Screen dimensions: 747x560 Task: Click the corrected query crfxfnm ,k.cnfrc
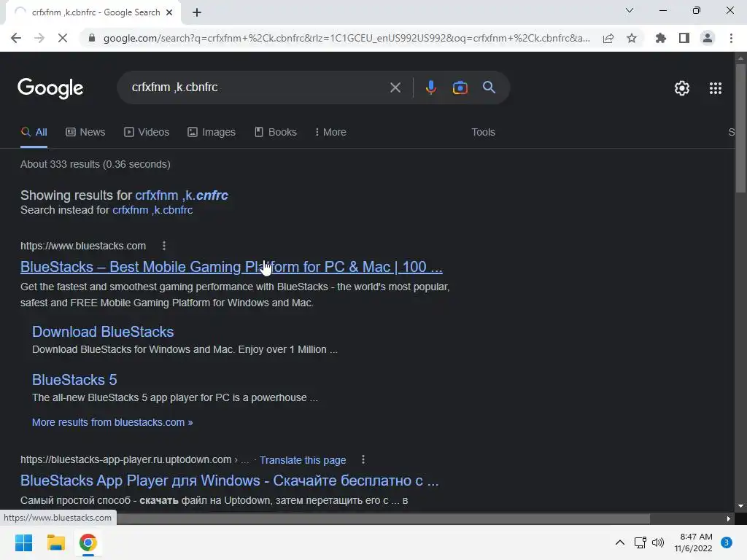pos(182,195)
